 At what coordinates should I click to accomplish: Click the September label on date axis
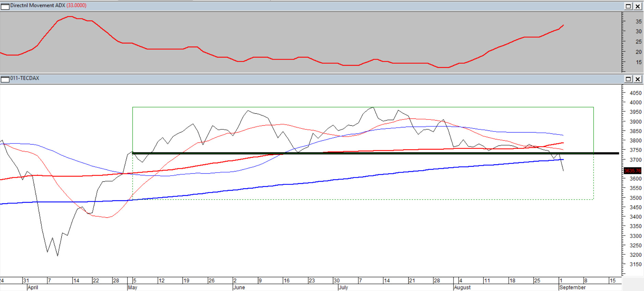click(x=572, y=288)
